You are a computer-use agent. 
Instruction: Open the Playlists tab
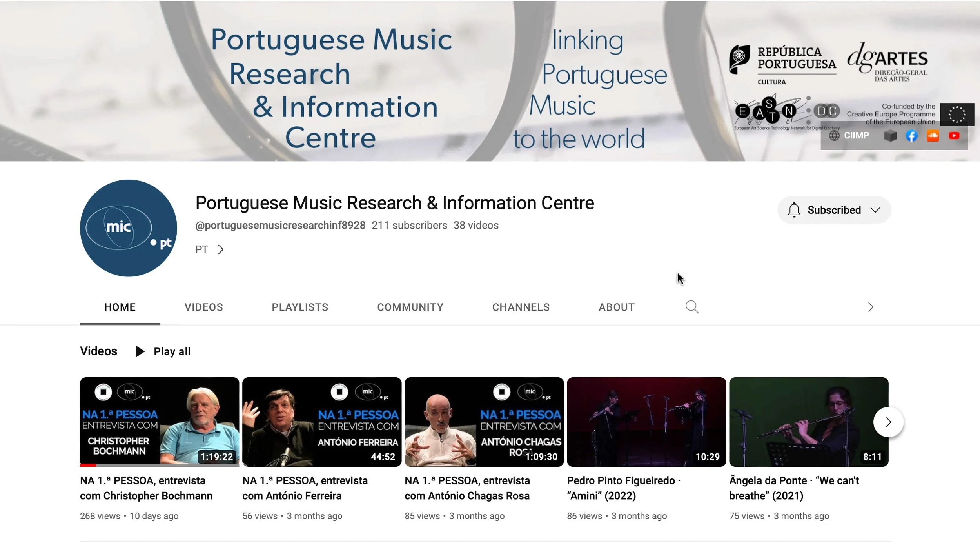300,307
